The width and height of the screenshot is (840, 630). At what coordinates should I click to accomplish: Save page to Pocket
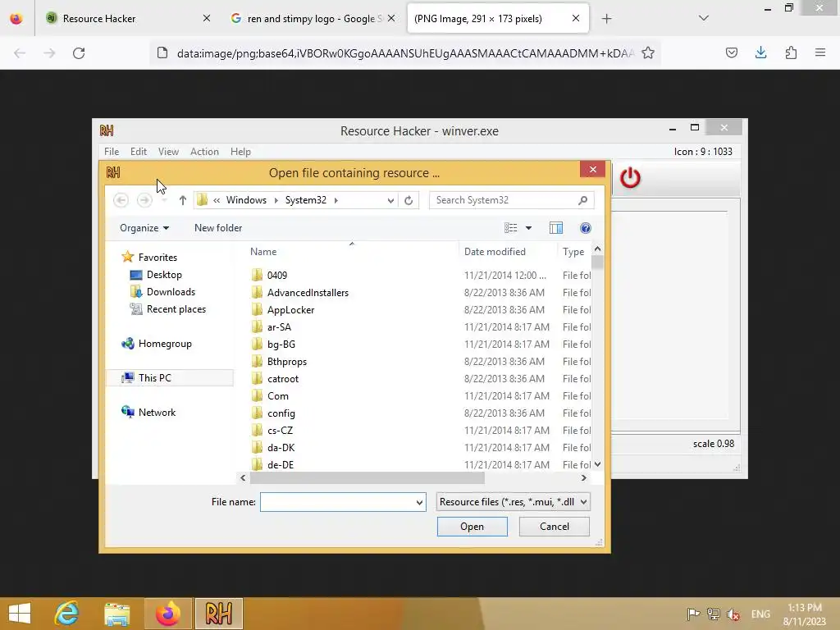(731, 52)
